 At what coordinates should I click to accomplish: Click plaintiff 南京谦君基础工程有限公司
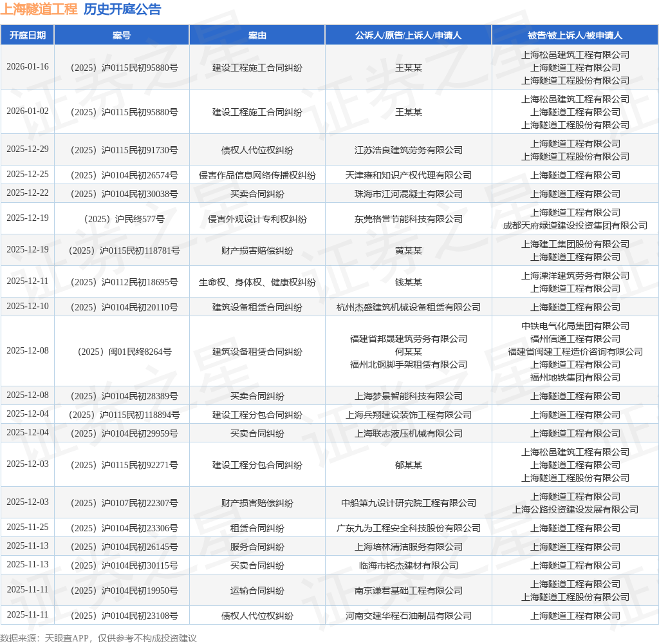coord(409,591)
